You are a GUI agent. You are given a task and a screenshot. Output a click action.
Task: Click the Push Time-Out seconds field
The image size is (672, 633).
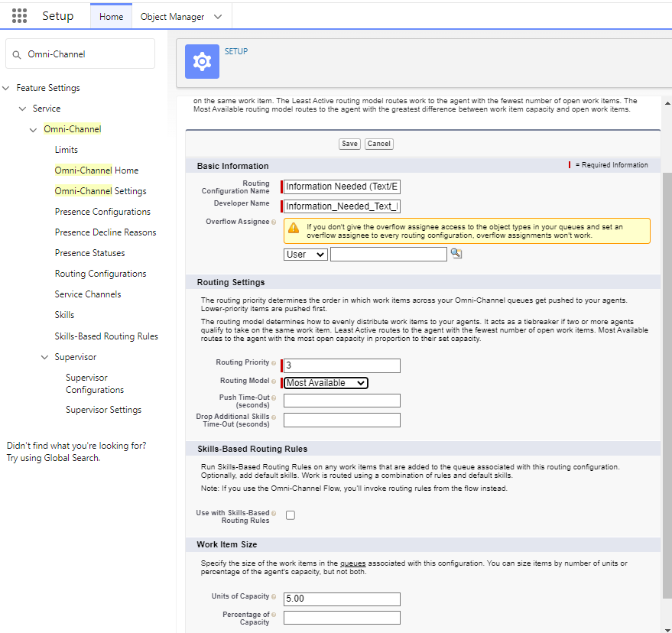coord(342,401)
